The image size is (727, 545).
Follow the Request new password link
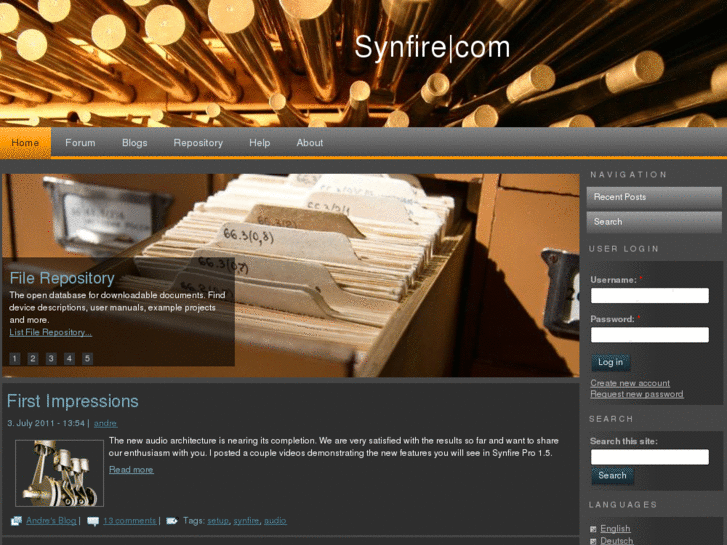tap(637, 394)
